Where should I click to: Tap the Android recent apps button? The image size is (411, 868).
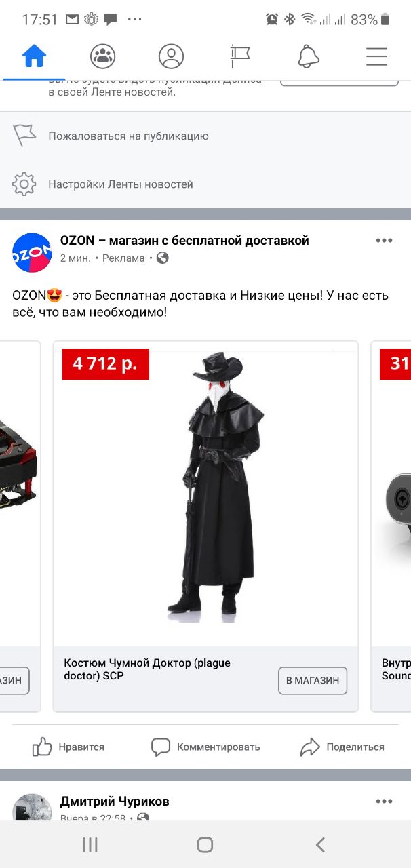coord(90,844)
